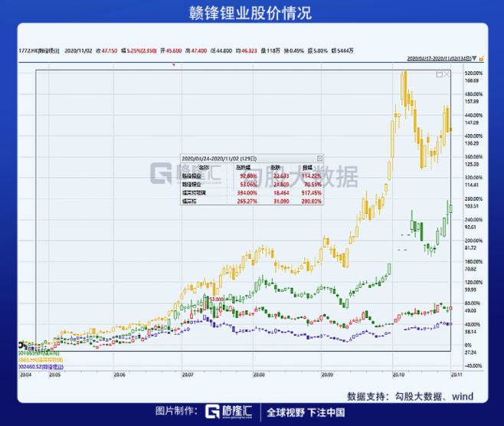The width and height of the screenshot is (504, 426).
Task: Click the 20.09 time axis marker
Action: (x=327, y=375)
